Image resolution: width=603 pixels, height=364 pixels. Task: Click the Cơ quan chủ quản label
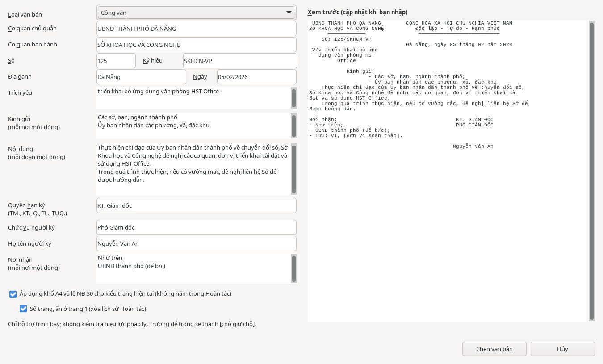(x=33, y=29)
